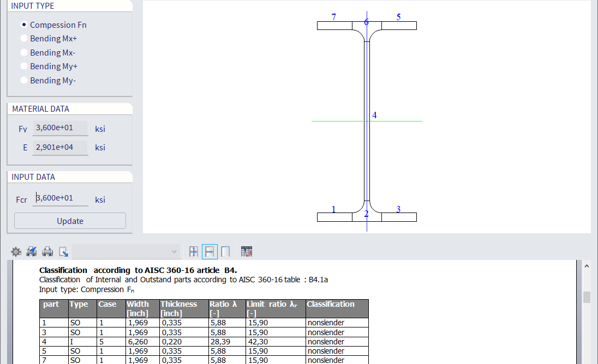Click web part label 4 in section drawing

(x=374, y=116)
